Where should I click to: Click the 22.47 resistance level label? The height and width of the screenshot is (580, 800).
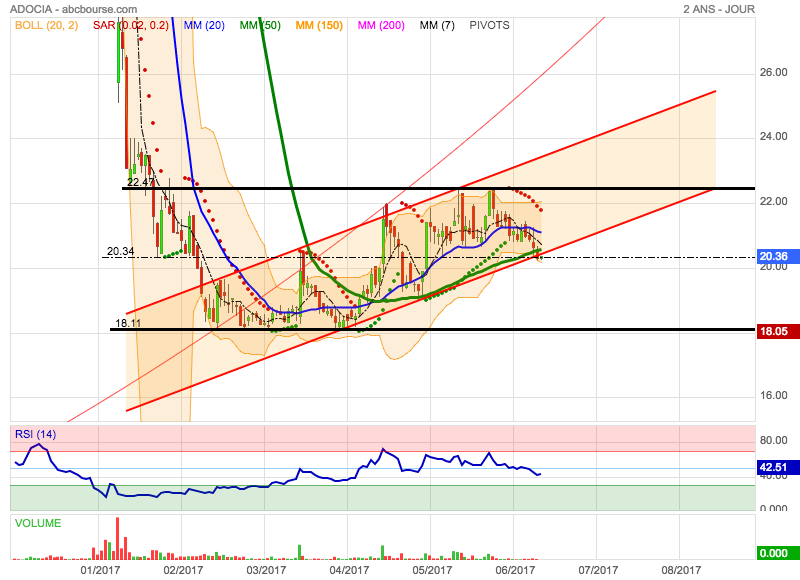click(x=140, y=182)
